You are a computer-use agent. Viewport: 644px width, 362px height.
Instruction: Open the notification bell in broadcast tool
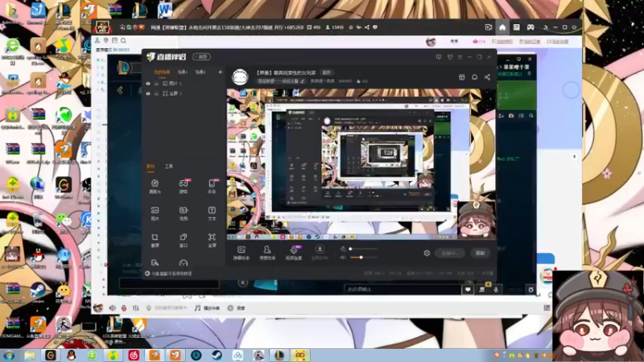click(474, 77)
